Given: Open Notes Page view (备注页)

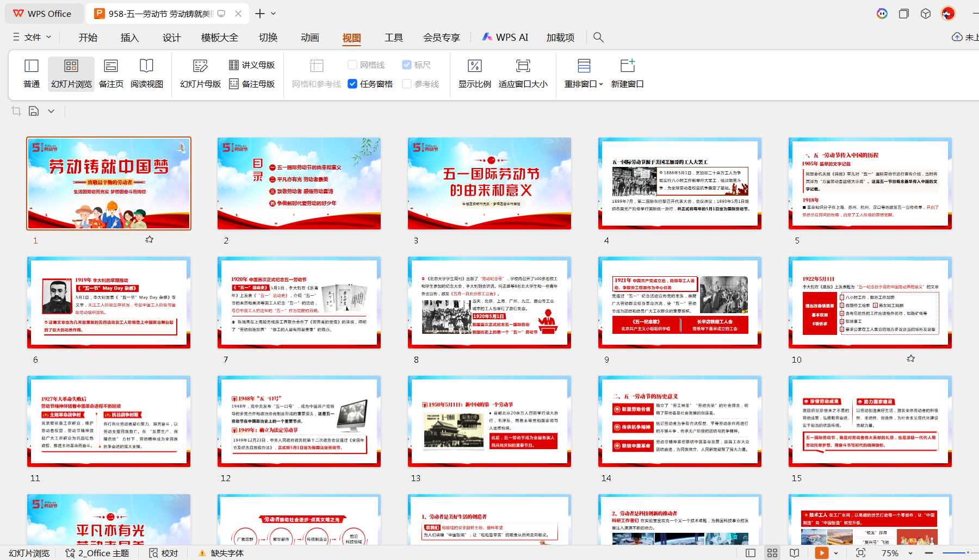Looking at the screenshot, I should tap(111, 73).
